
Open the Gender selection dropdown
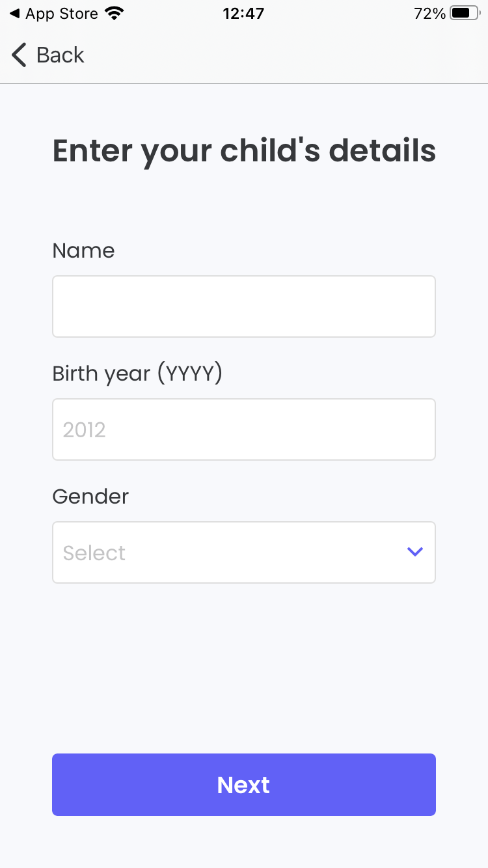[244, 552]
